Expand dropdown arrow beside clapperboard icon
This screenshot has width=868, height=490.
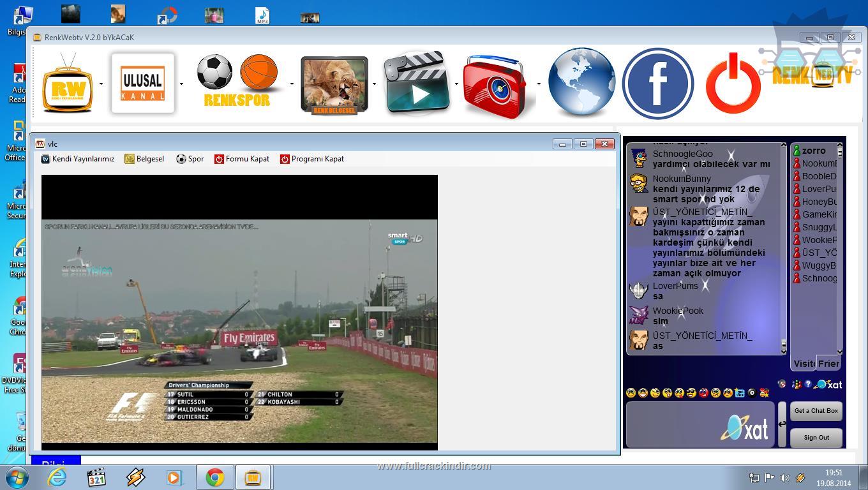pos(456,84)
